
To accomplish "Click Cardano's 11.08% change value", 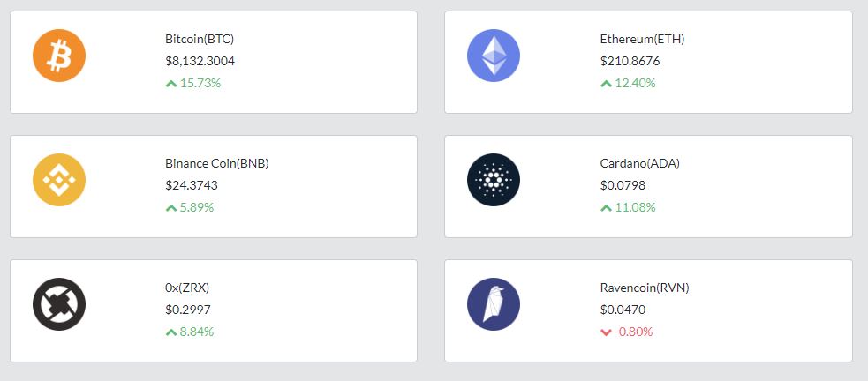I will pos(635,208).
